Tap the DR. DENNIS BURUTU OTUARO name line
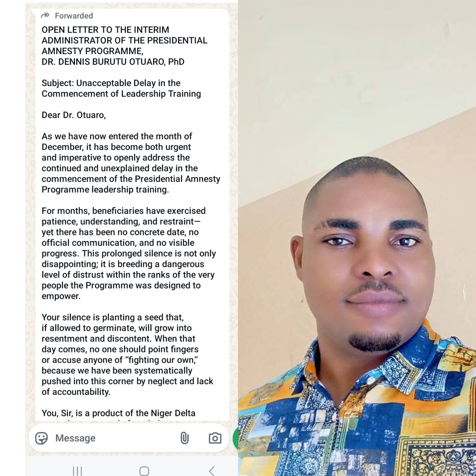The image size is (476, 476). click(x=113, y=62)
